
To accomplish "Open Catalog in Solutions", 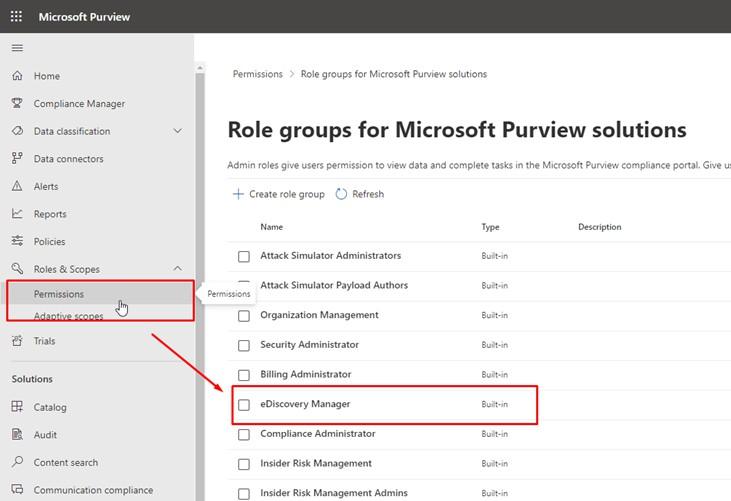I will pos(50,407).
